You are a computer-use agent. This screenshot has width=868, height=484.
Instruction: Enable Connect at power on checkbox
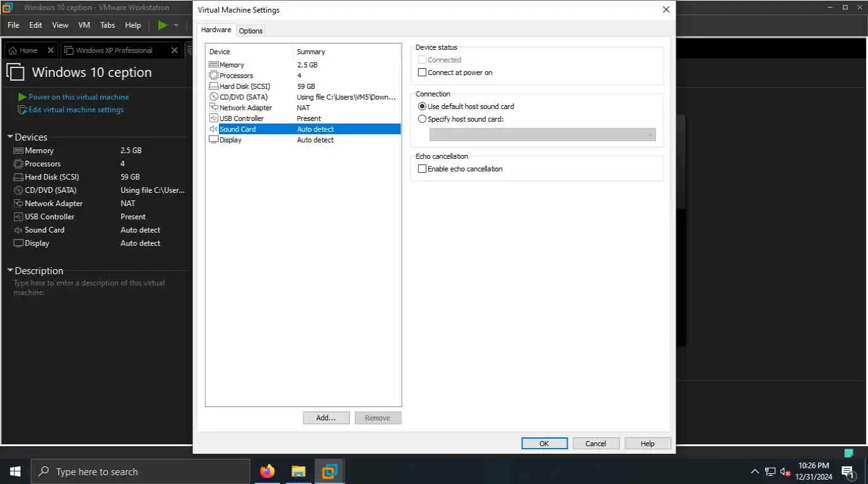tap(423, 72)
